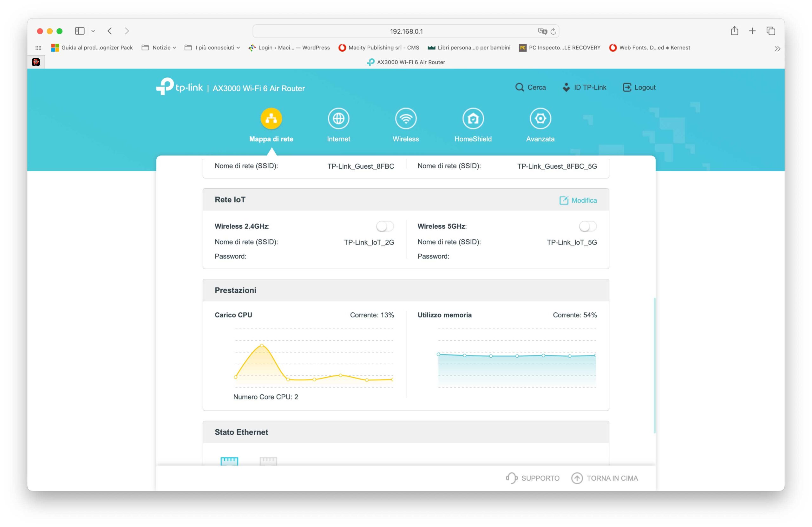Click the Cerca search icon
The height and width of the screenshot is (527, 812).
(519, 87)
